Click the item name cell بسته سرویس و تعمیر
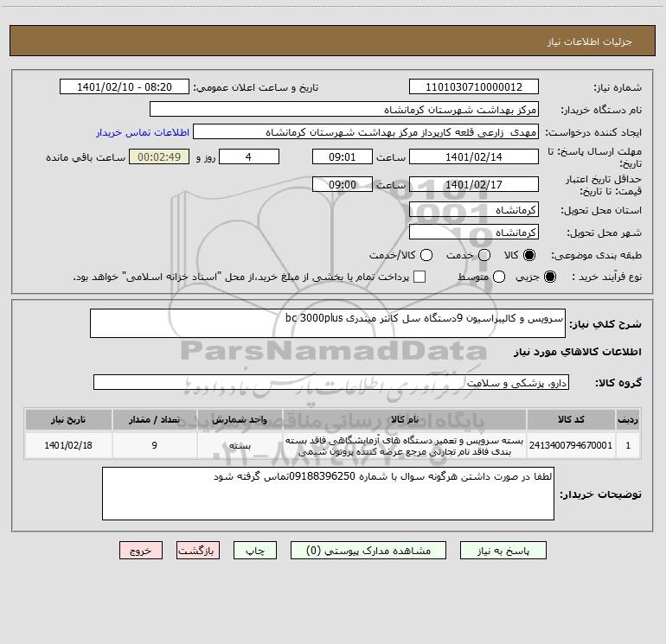 click(405, 445)
